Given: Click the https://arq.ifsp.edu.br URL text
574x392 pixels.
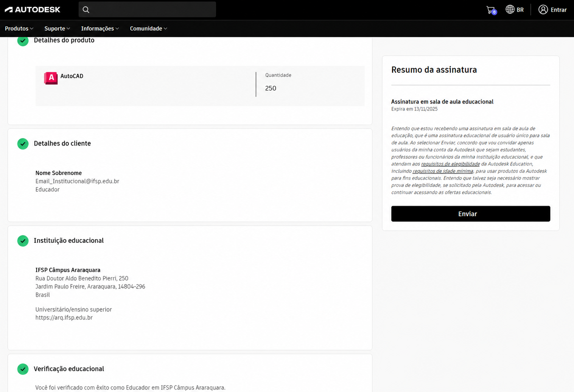Looking at the screenshot, I should pos(64,318).
